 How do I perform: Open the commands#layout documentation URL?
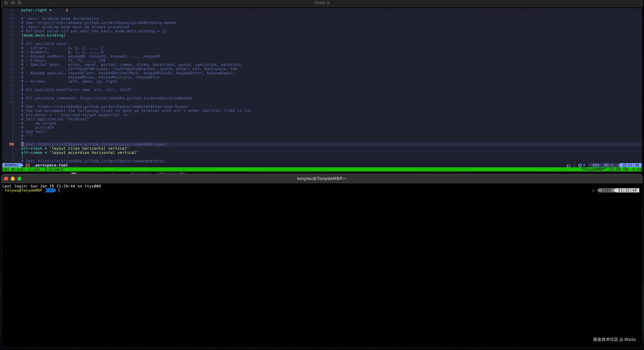coord(102,144)
